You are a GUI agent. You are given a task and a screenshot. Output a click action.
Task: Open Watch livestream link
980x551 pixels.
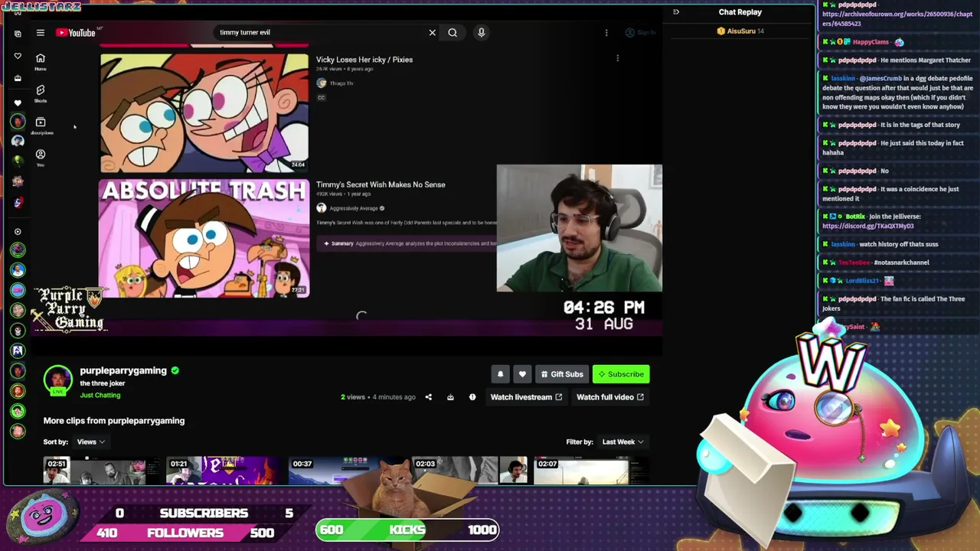pyautogui.click(x=526, y=397)
